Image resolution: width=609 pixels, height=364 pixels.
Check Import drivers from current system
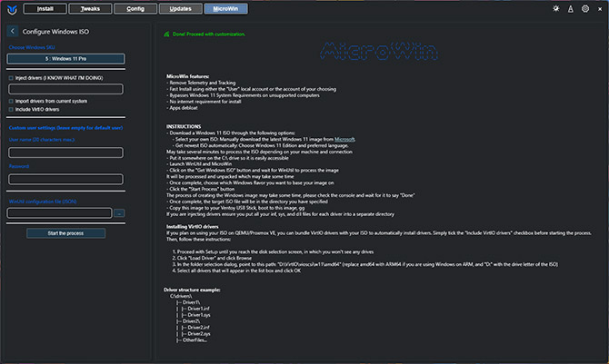point(10,100)
